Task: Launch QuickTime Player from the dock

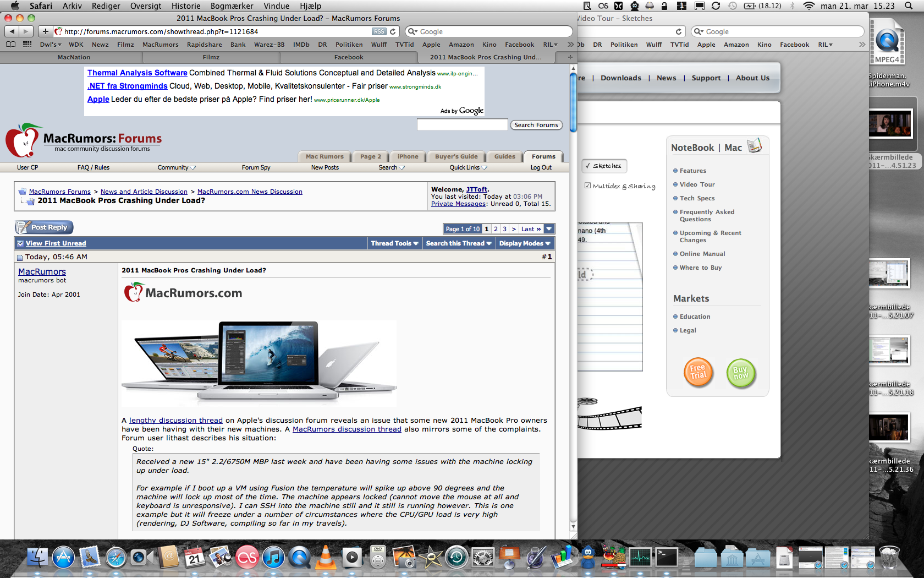Action: pos(299,558)
